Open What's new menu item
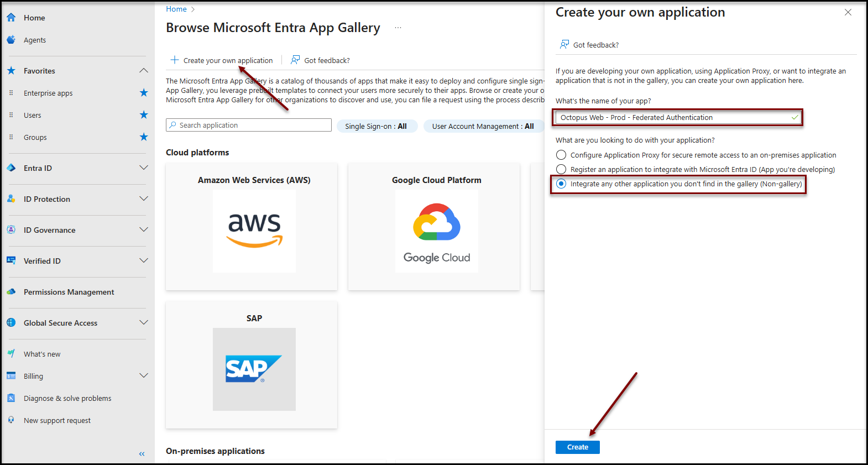868x465 pixels. point(42,354)
